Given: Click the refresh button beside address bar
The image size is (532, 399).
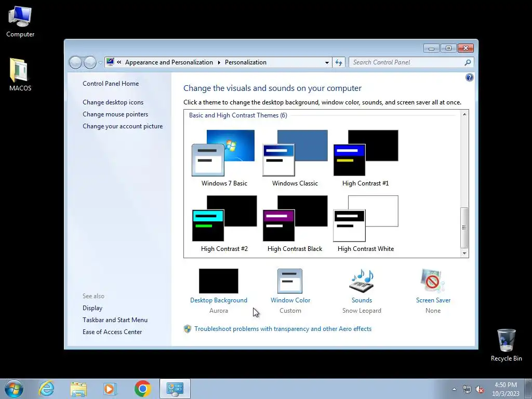Looking at the screenshot, I should [339, 62].
